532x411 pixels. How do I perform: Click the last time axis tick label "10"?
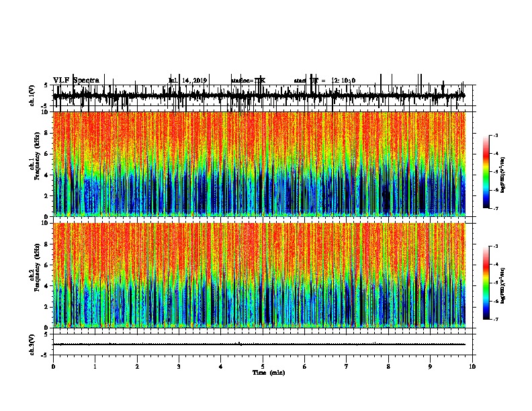472,367
